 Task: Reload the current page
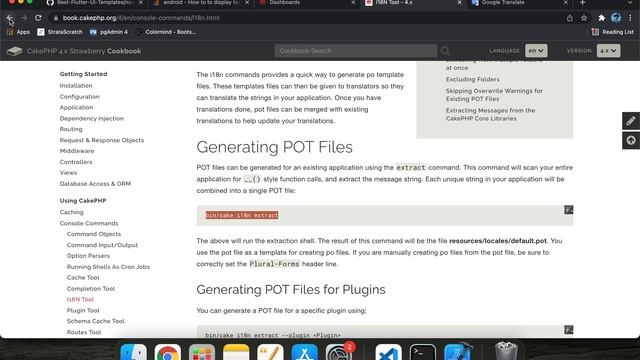click(x=38, y=18)
